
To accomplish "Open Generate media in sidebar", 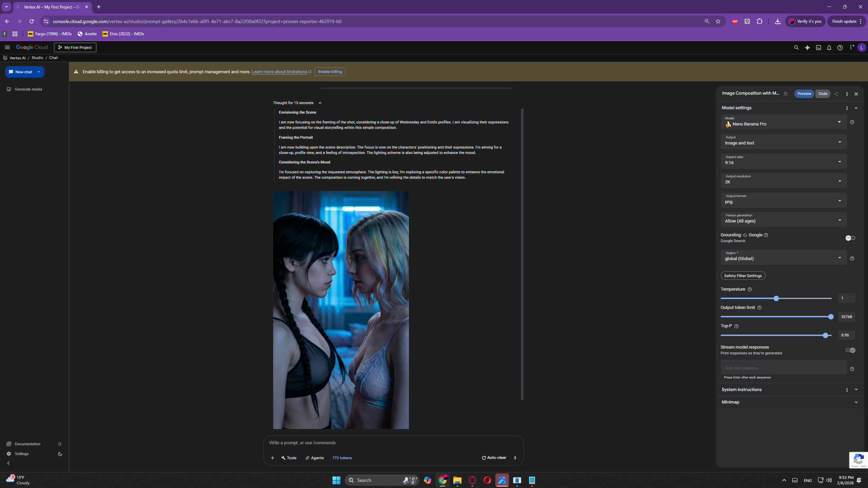I will [x=28, y=89].
